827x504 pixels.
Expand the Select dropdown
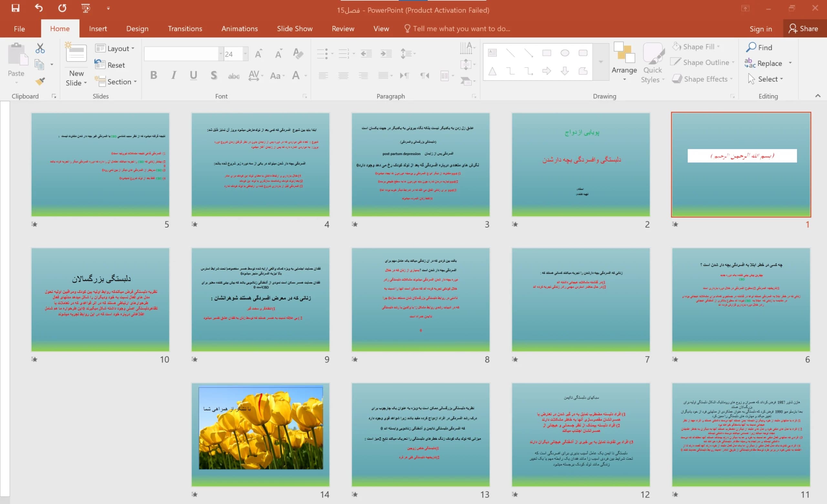(x=765, y=79)
